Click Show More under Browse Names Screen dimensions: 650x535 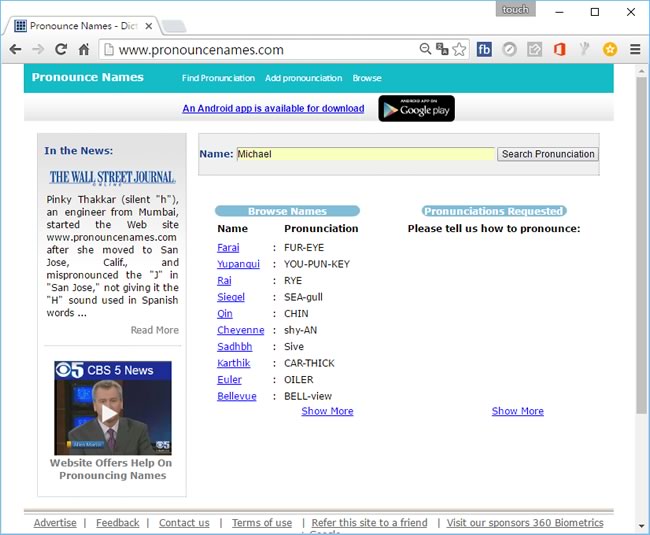click(327, 411)
